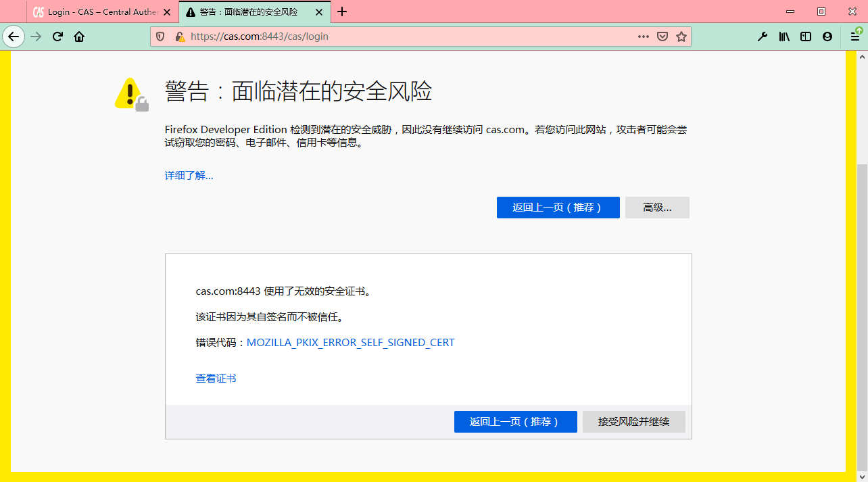This screenshot has width=868, height=482.
Task: Click the content blocking shield in address bar
Action: (160, 37)
